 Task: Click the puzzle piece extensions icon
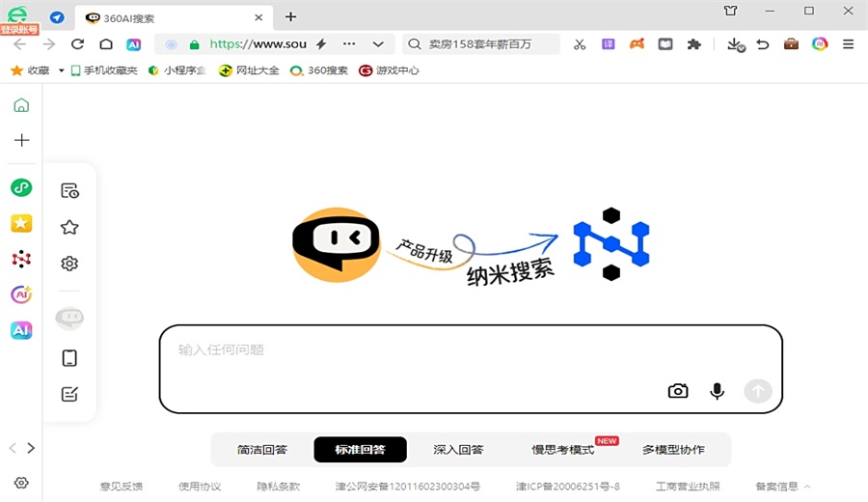(693, 44)
